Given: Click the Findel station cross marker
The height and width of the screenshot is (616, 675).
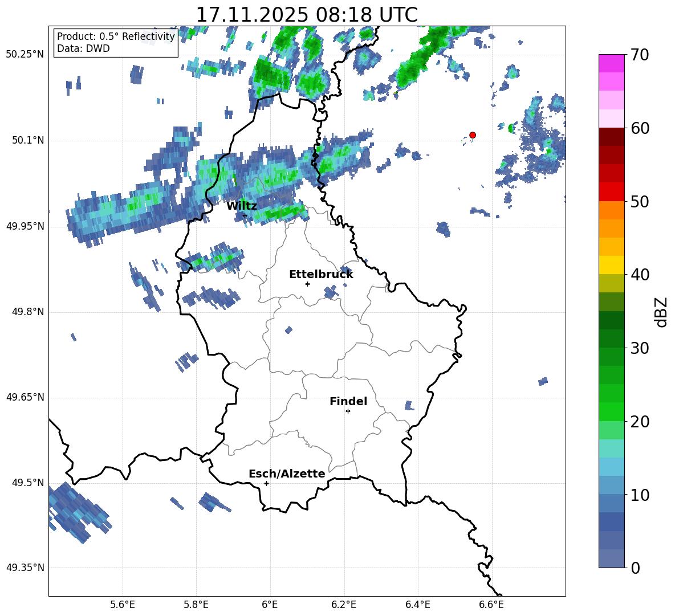Looking at the screenshot, I should [348, 411].
